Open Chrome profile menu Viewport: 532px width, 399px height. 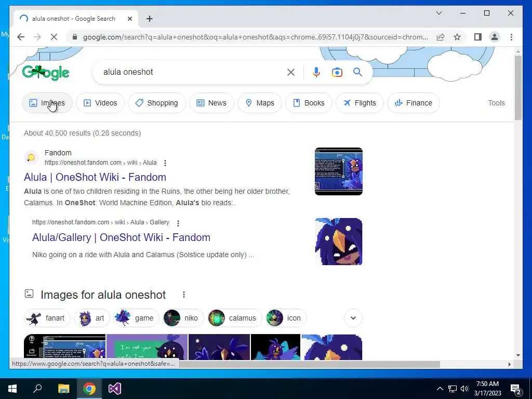(495, 37)
